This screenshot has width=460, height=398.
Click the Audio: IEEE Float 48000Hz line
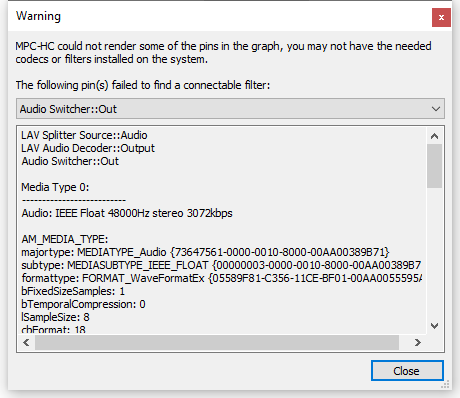click(127, 213)
